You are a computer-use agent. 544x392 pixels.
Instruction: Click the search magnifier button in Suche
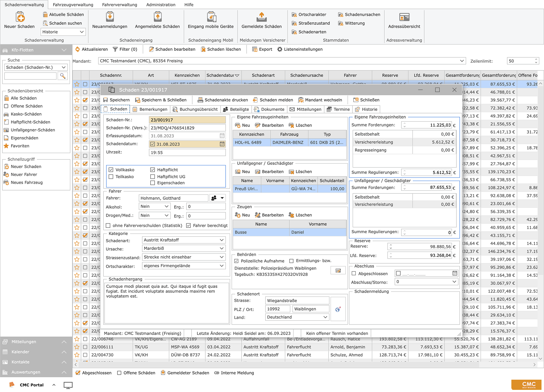pyautogui.click(x=63, y=76)
